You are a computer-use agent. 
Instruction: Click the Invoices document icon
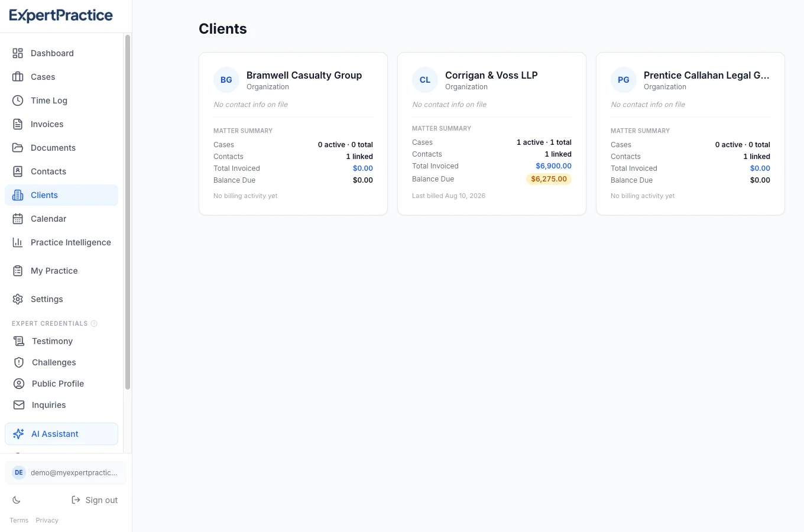(18, 124)
